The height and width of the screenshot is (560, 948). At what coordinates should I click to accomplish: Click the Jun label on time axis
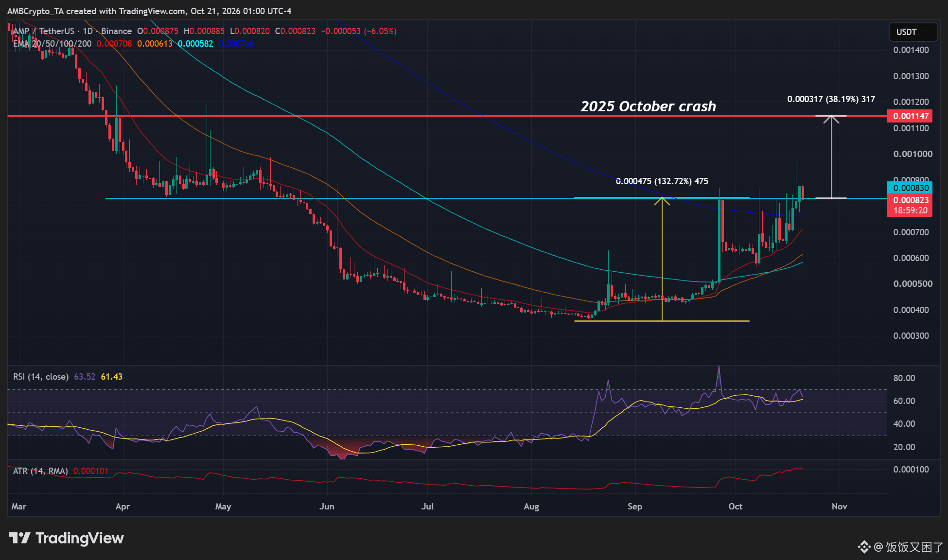coord(327,507)
